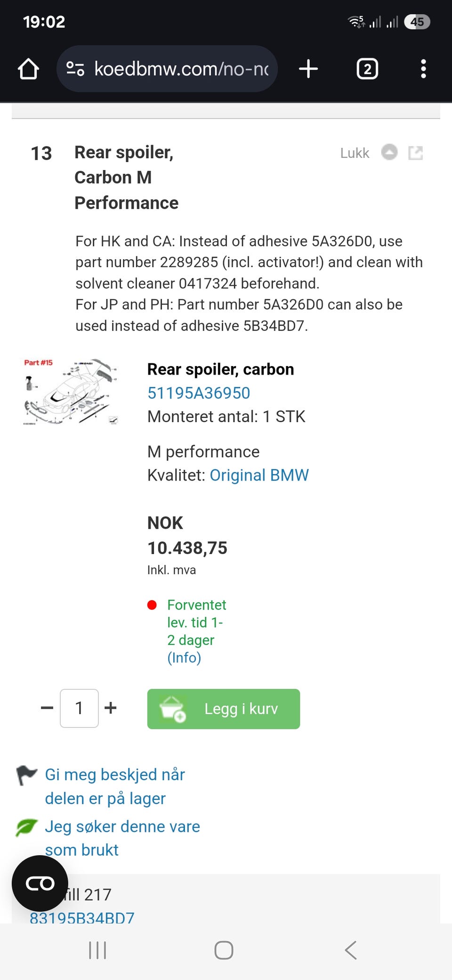
Task: Open part number 51195A36950 link
Action: (x=199, y=393)
